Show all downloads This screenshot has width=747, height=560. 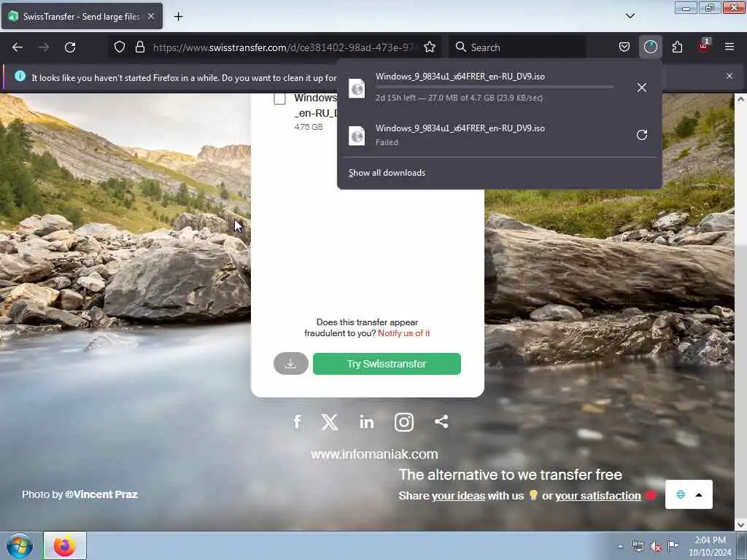pos(387,173)
